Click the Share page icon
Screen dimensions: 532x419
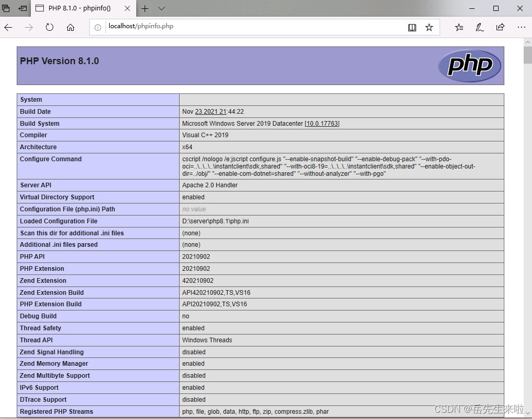501,27
